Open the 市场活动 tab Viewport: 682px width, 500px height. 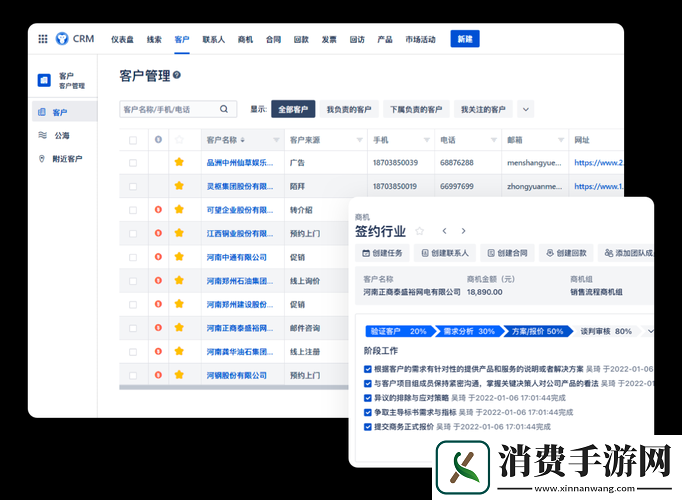pyautogui.click(x=420, y=40)
